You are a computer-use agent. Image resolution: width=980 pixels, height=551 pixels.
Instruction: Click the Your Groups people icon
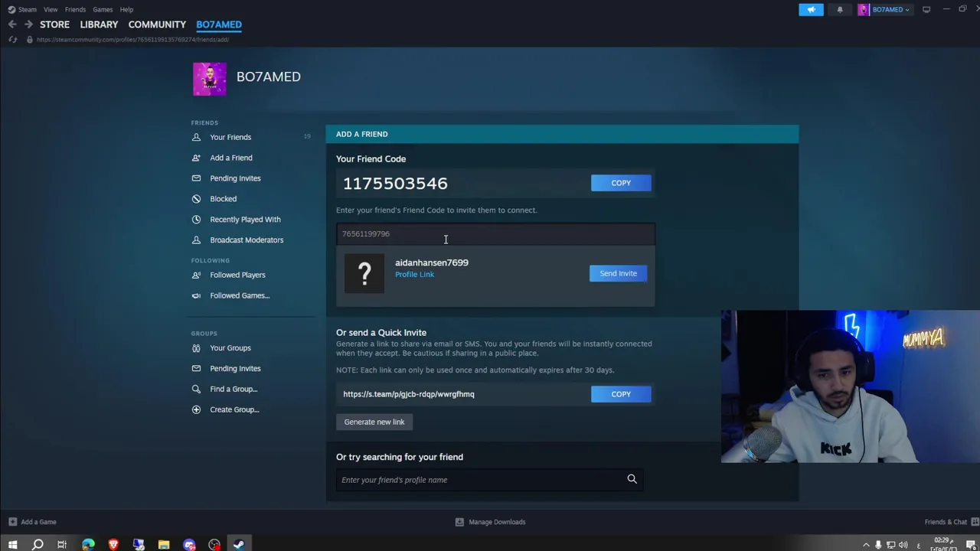(196, 348)
